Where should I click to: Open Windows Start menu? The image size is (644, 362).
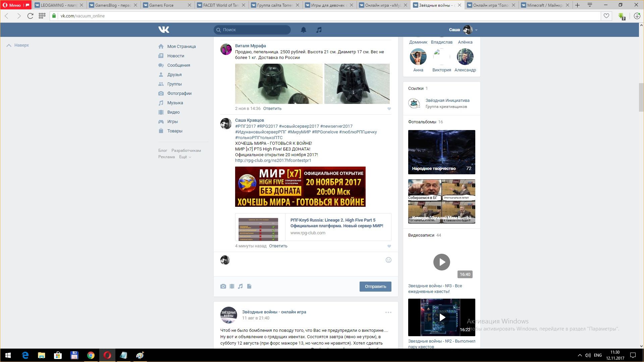tap(8, 355)
